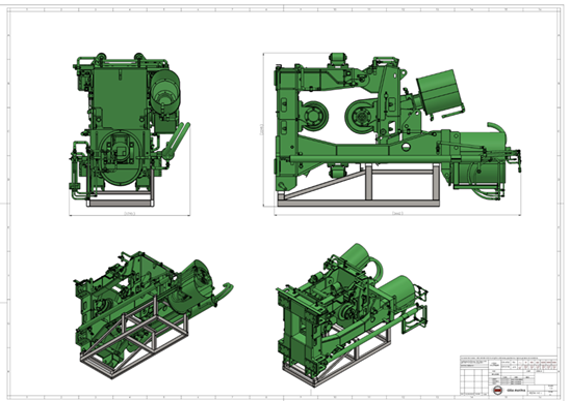Select the bottom-left isometric view showing the gray frame

click(x=153, y=314)
